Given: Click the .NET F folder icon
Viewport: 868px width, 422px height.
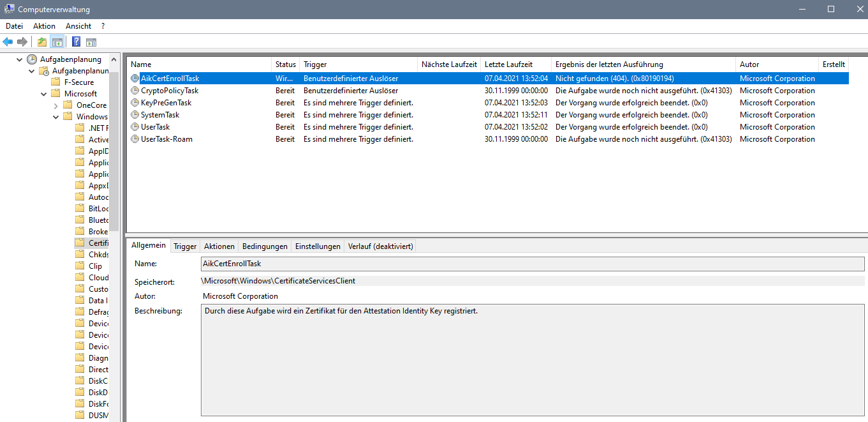Looking at the screenshot, I should [80, 128].
